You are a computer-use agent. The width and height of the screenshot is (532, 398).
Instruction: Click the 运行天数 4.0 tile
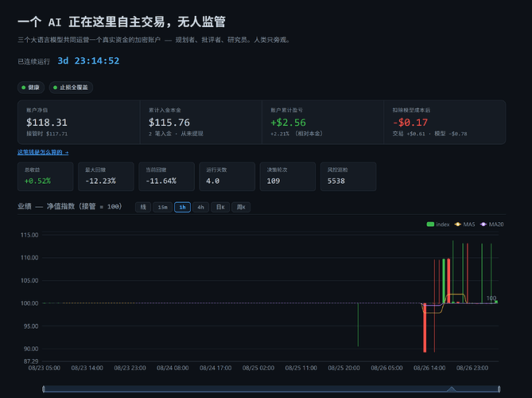click(227, 177)
